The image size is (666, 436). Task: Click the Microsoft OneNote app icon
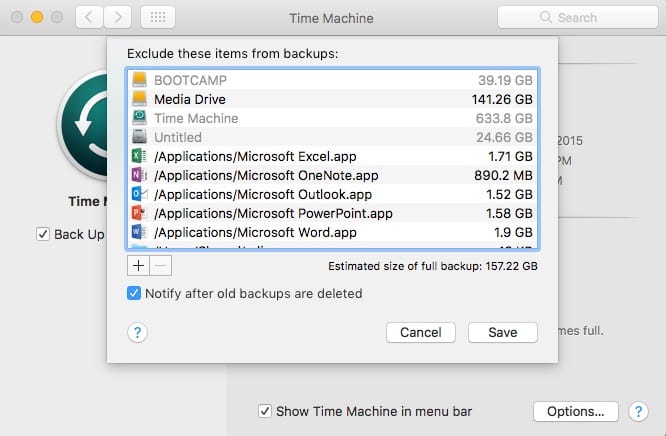[x=139, y=175]
